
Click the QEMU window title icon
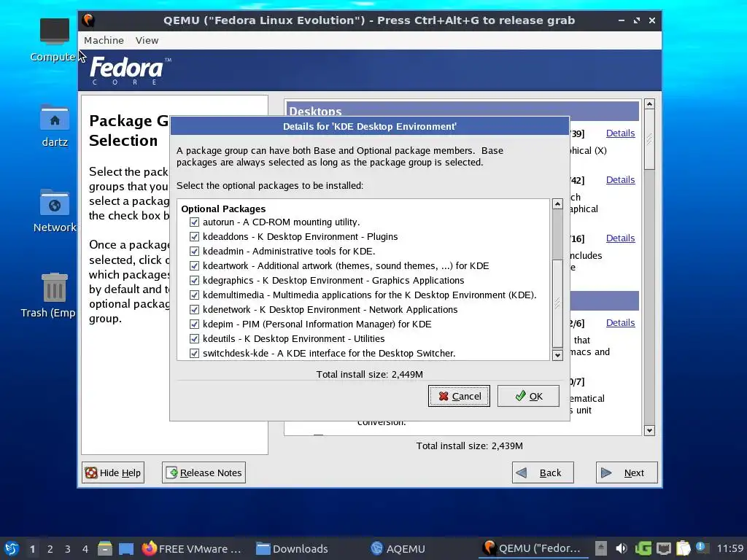point(88,20)
